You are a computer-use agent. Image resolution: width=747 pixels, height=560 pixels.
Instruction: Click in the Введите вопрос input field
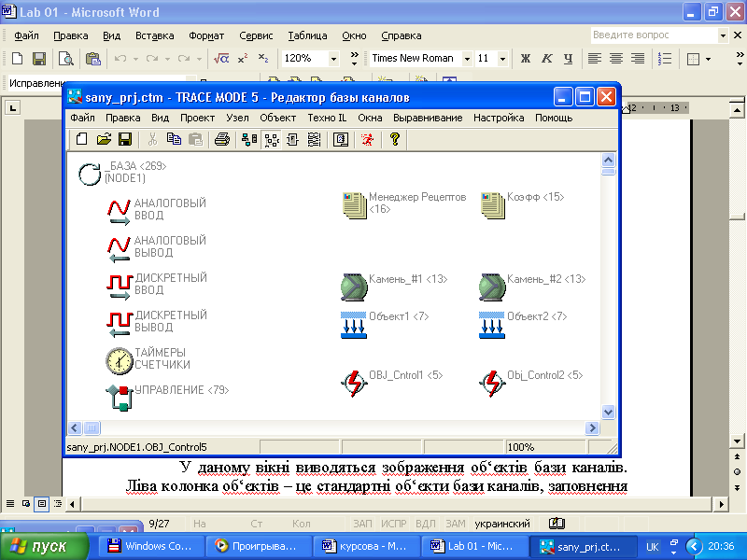coord(654,35)
